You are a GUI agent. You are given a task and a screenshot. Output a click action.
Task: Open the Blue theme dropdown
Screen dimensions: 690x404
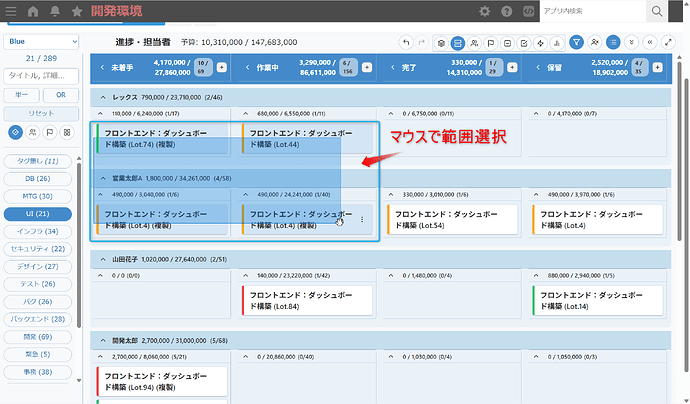40,42
